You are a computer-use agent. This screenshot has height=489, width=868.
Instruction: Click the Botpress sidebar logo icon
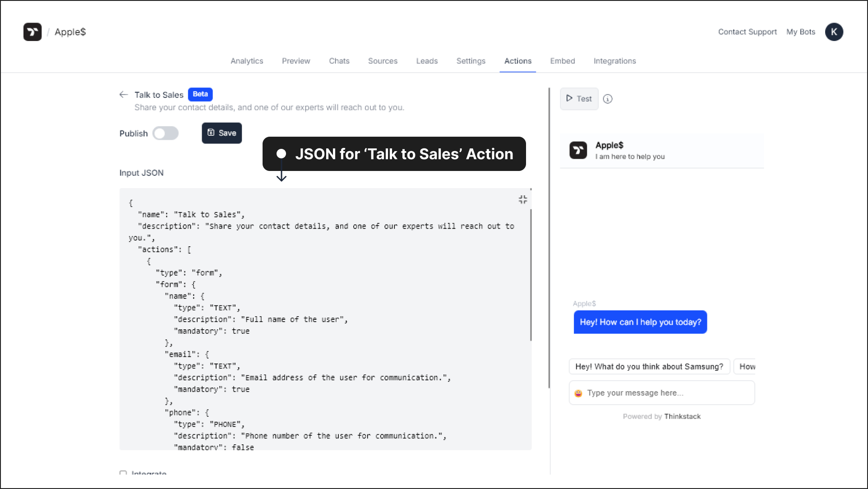click(x=33, y=32)
